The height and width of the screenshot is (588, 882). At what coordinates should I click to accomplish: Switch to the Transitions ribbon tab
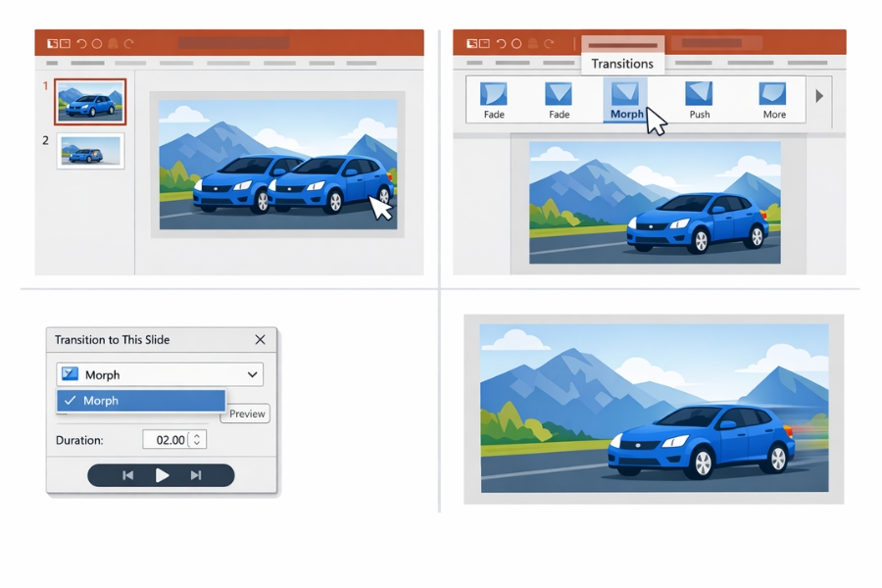pyautogui.click(x=623, y=63)
